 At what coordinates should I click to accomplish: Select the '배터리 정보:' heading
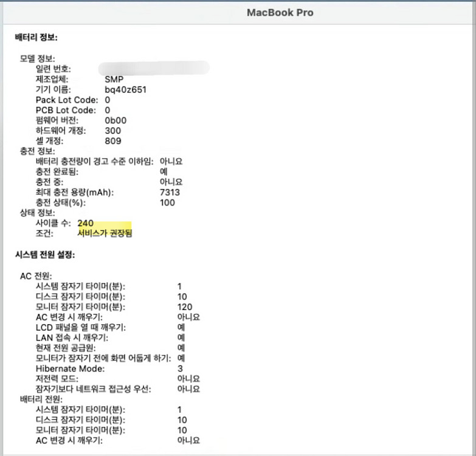coord(36,37)
